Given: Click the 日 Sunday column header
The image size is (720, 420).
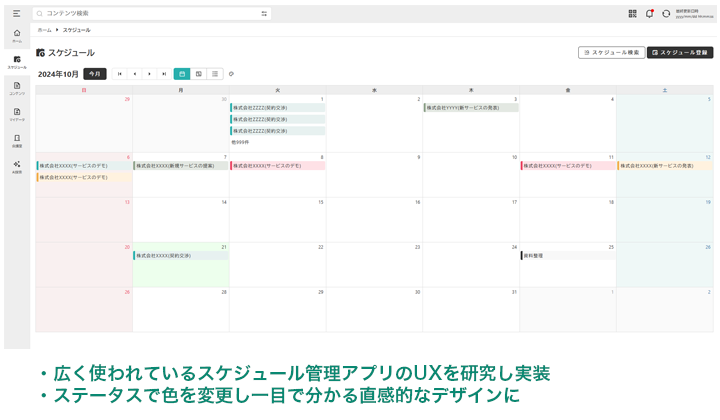Looking at the screenshot, I should (84, 90).
